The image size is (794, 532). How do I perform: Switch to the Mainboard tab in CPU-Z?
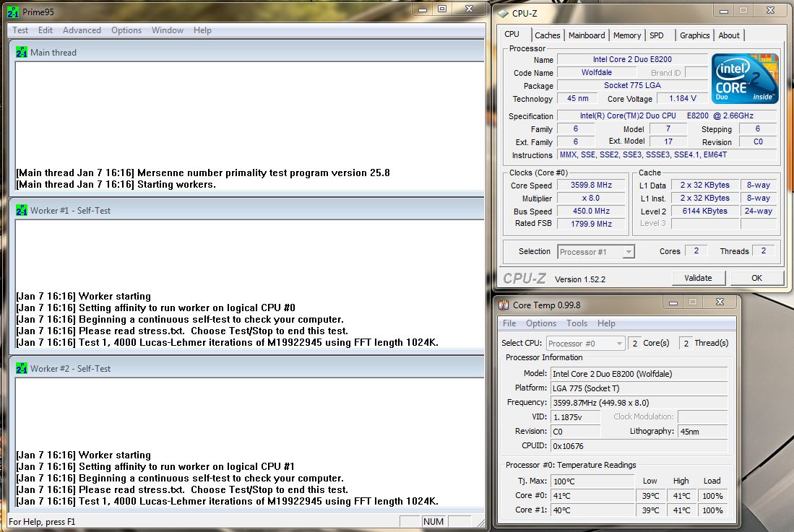coord(587,35)
